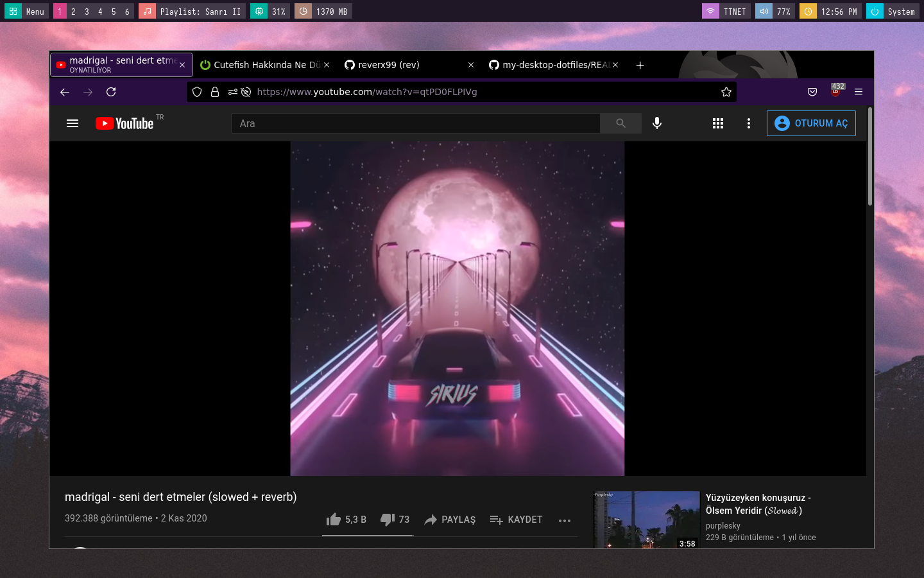Screen dimensions: 924x578
Task: Open more actions ellipsis under video
Action: click(565, 521)
